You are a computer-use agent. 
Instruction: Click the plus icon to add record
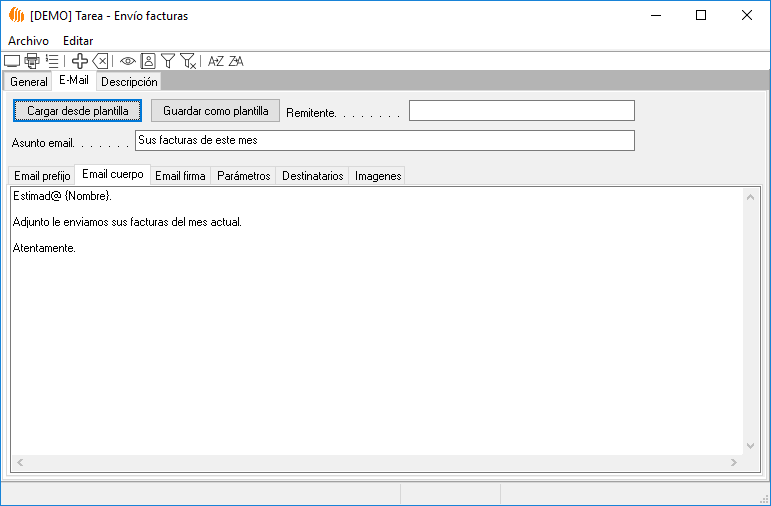tap(80, 61)
